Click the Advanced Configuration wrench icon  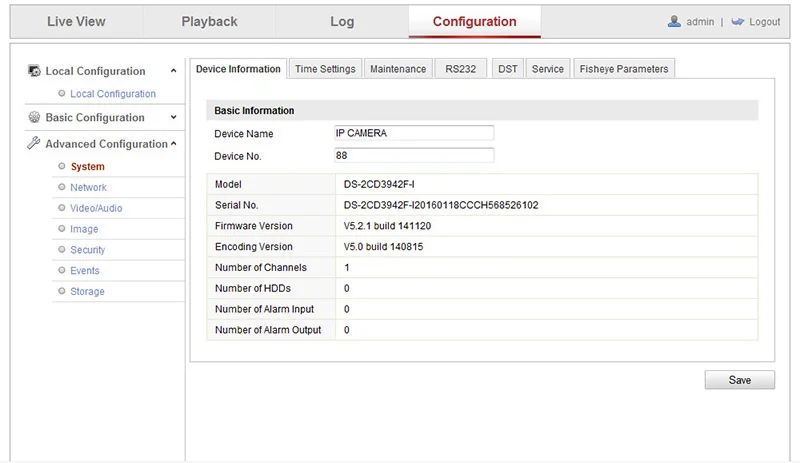click(34, 144)
